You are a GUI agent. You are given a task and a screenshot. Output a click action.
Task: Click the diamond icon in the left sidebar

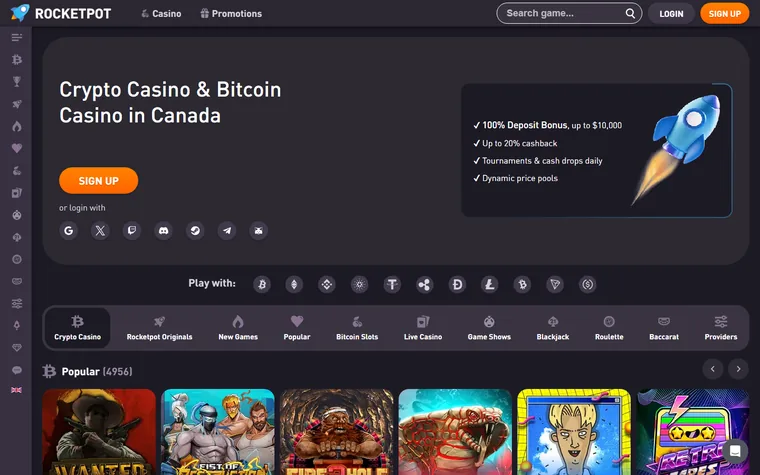(x=16, y=348)
